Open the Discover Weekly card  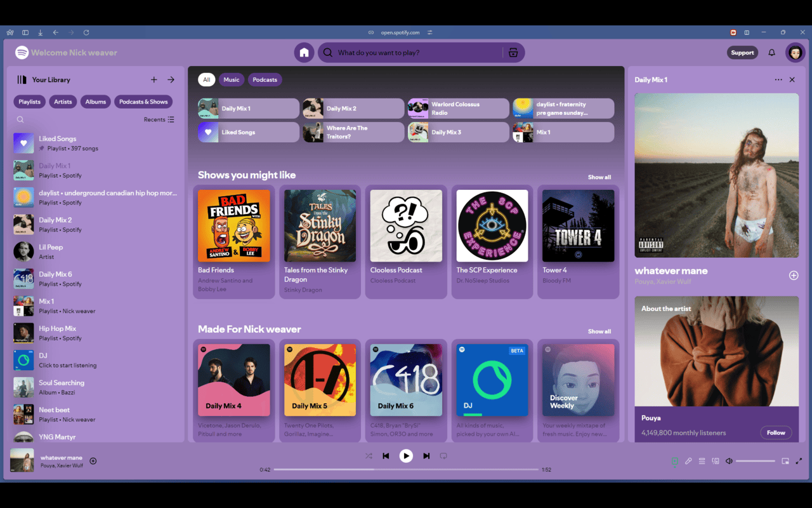click(579, 391)
